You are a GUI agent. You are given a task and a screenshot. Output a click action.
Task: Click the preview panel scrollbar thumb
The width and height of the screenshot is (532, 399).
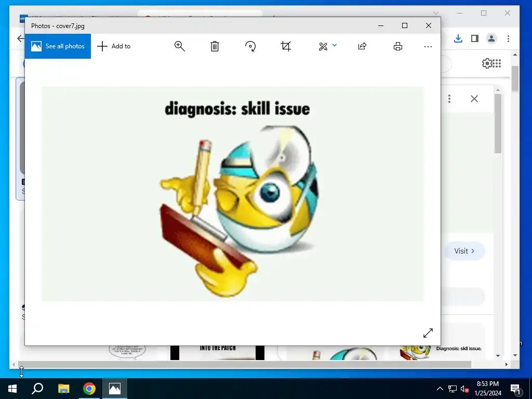[x=498, y=124]
